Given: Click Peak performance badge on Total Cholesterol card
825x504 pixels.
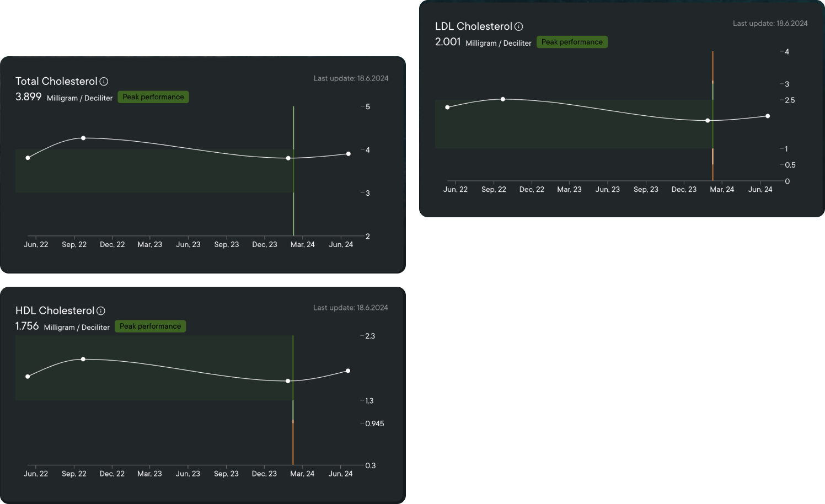Looking at the screenshot, I should click(153, 97).
